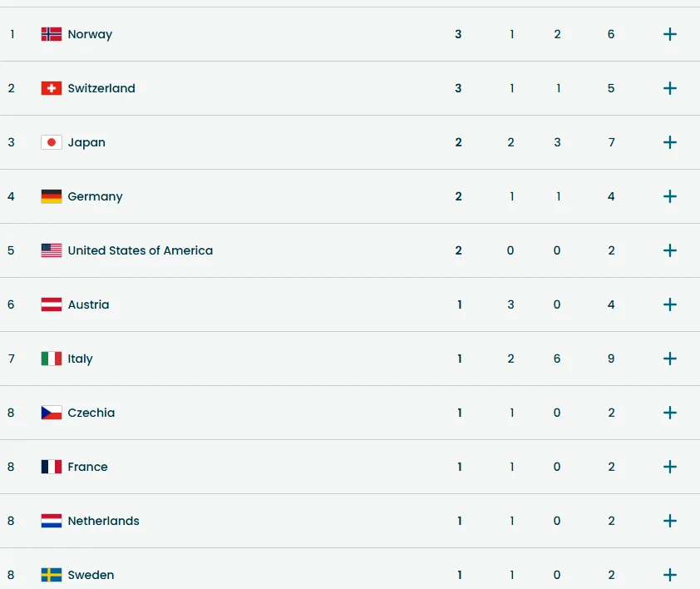Click the Norway flag icon
Screen dimensions: 700x589
(x=52, y=34)
